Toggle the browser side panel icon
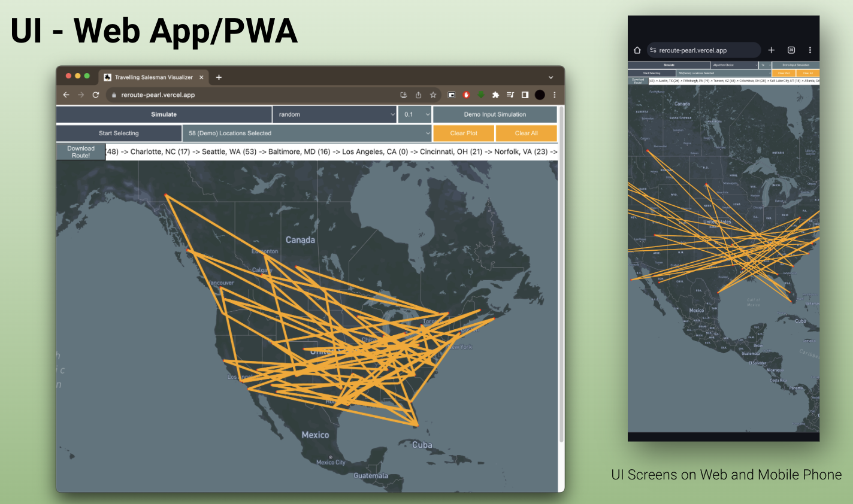The height and width of the screenshot is (504, 853). pyautogui.click(x=525, y=95)
